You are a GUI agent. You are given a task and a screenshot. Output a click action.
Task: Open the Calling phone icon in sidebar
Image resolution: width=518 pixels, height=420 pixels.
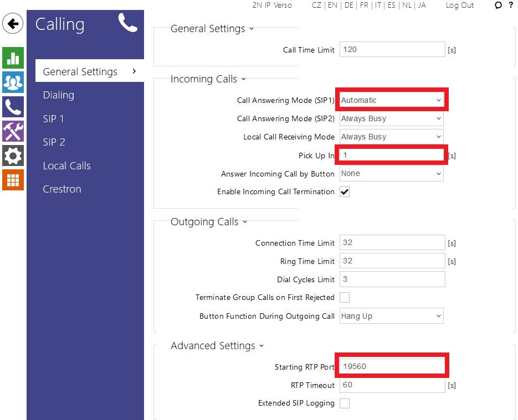[13, 107]
